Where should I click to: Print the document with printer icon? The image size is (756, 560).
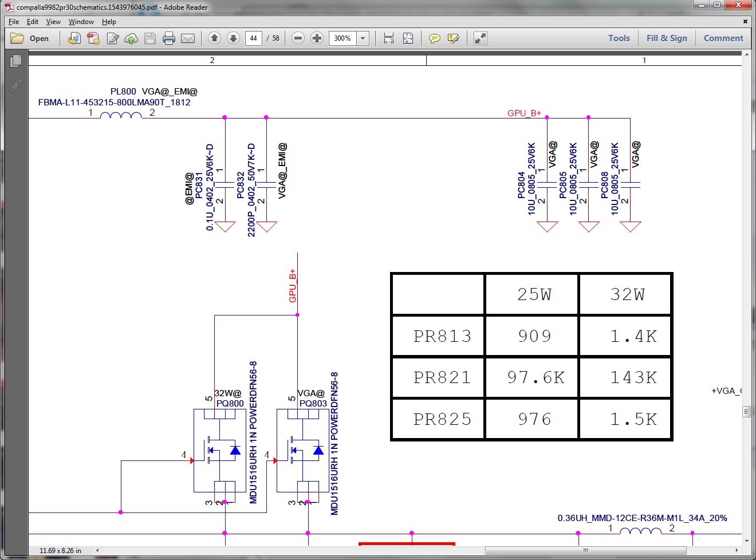[x=168, y=38]
